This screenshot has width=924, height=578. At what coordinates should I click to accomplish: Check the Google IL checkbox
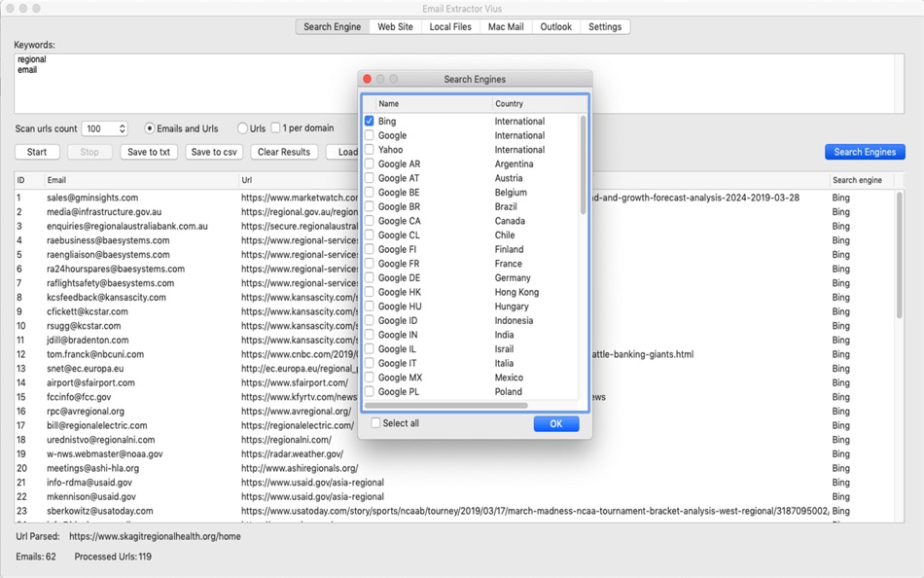coord(369,348)
